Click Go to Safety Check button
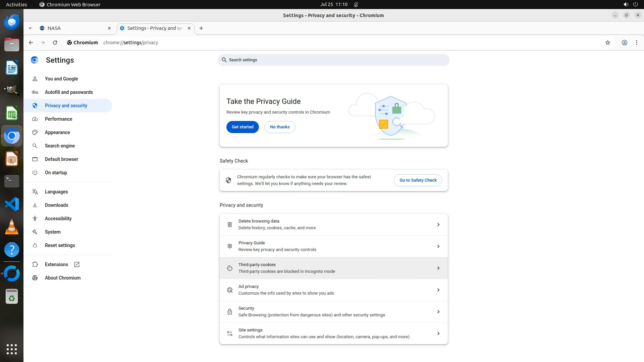644x362 pixels. tap(418, 180)
